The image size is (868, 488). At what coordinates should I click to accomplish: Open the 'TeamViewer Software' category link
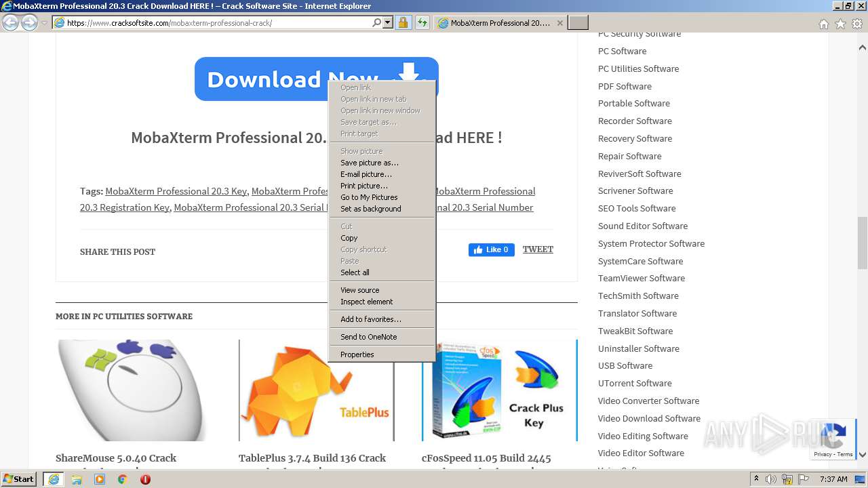coord(642,278)
